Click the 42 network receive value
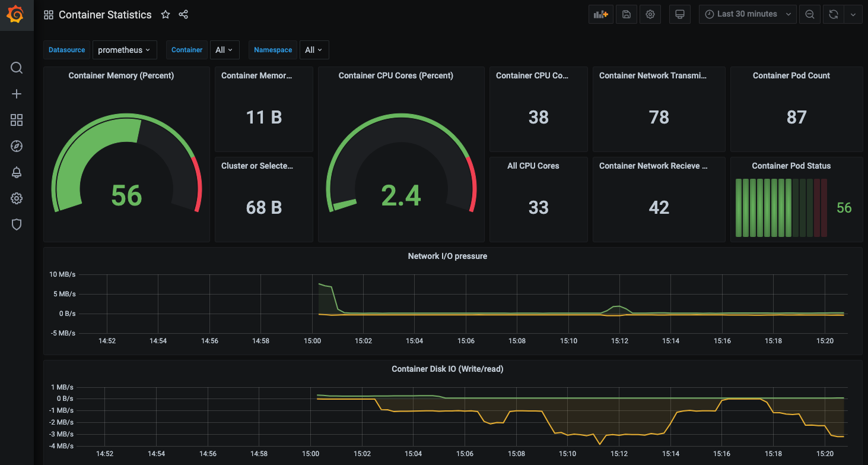The height and width of the screenshot is (465, 868). coord(659,207)
